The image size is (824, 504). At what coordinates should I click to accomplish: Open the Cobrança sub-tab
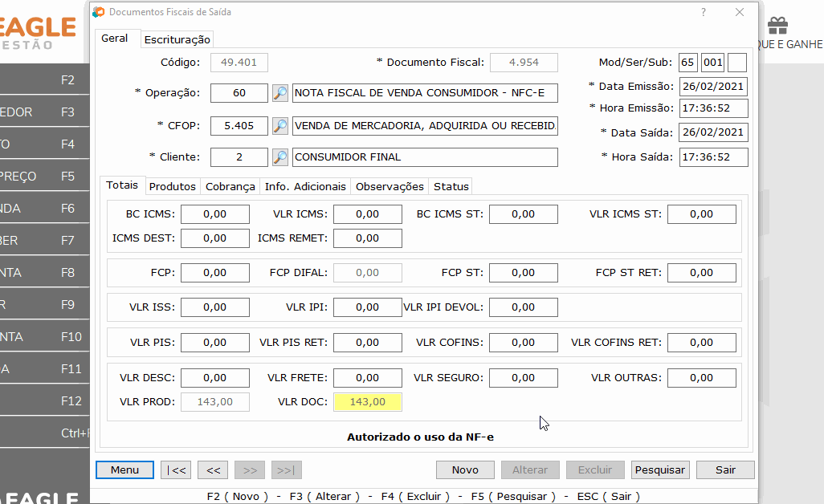coord(230,186)
